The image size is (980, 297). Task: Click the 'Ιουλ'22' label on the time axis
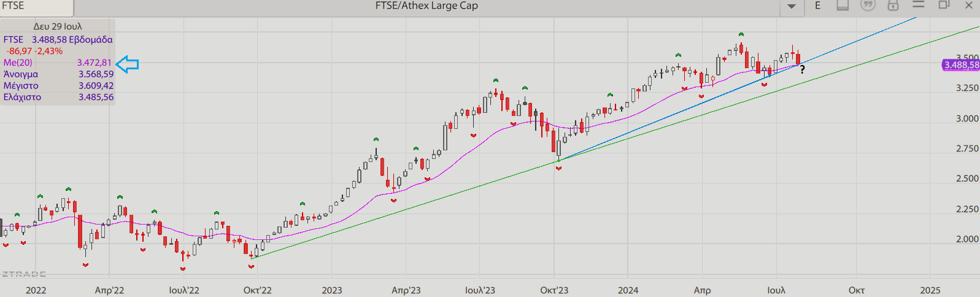click(184, 290)
